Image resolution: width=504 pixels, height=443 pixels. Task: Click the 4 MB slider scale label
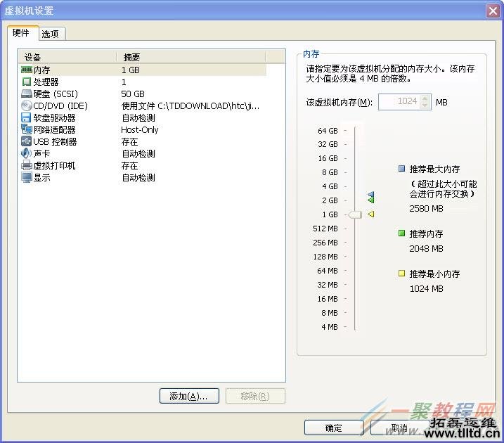[x=330, y=327]
